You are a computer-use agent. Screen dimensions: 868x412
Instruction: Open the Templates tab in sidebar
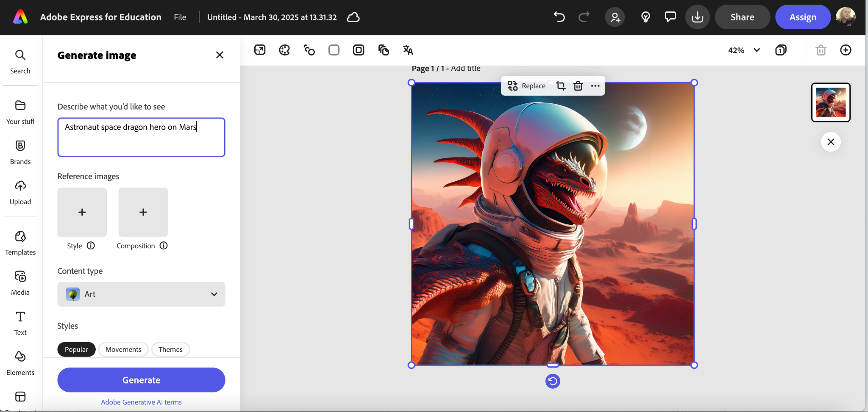20,243
